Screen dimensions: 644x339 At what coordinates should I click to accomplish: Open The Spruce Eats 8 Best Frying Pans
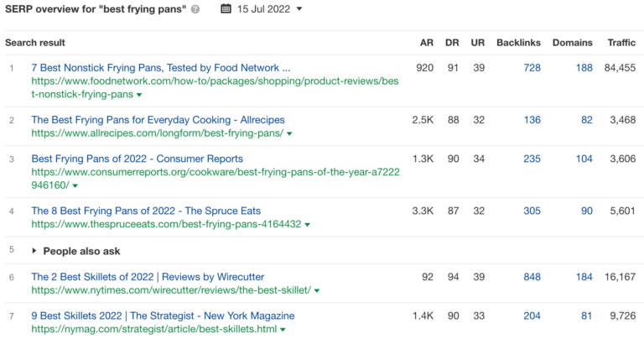tap(146, 211)
